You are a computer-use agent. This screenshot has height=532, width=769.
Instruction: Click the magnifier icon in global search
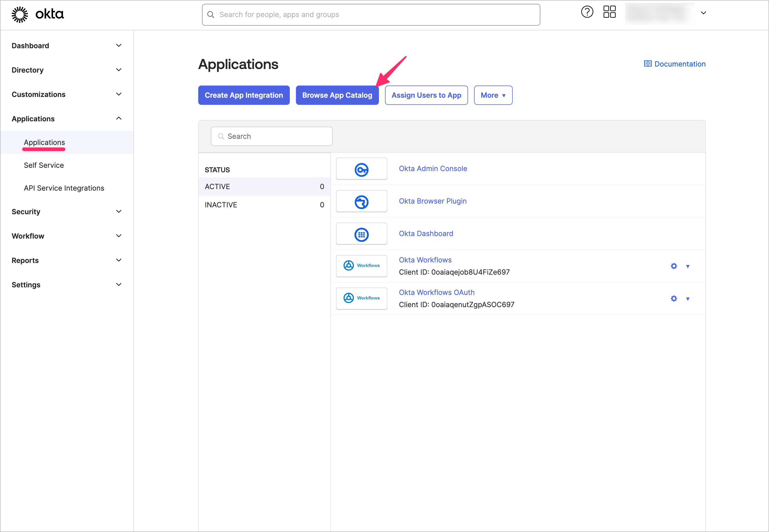[211, 15]
